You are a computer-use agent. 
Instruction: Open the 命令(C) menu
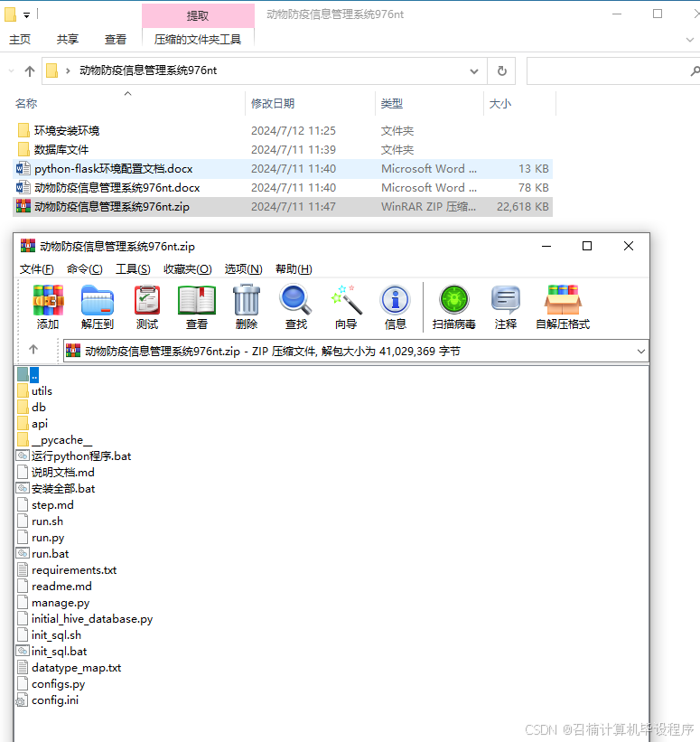[85, 269]
